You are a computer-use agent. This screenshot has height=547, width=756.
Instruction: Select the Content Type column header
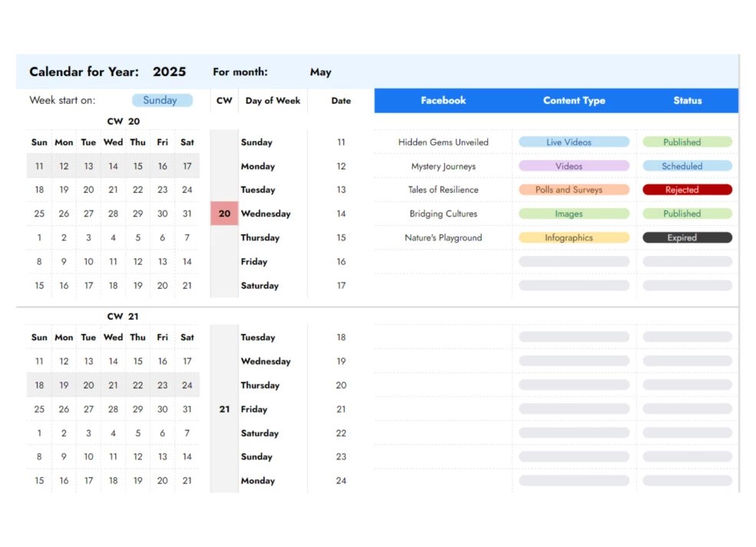pos(574,100)
